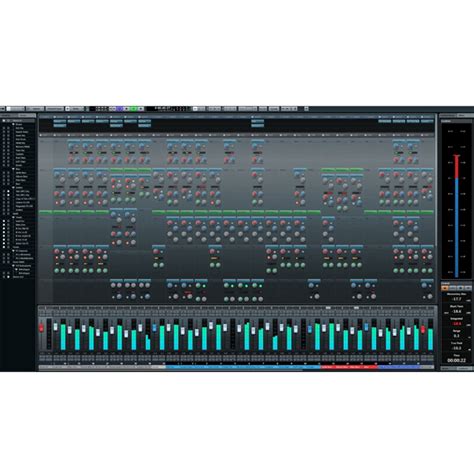Collapse the Bass folder in the channel tree
The width and height of the screenshot is (474, 474).
(13, 169)
